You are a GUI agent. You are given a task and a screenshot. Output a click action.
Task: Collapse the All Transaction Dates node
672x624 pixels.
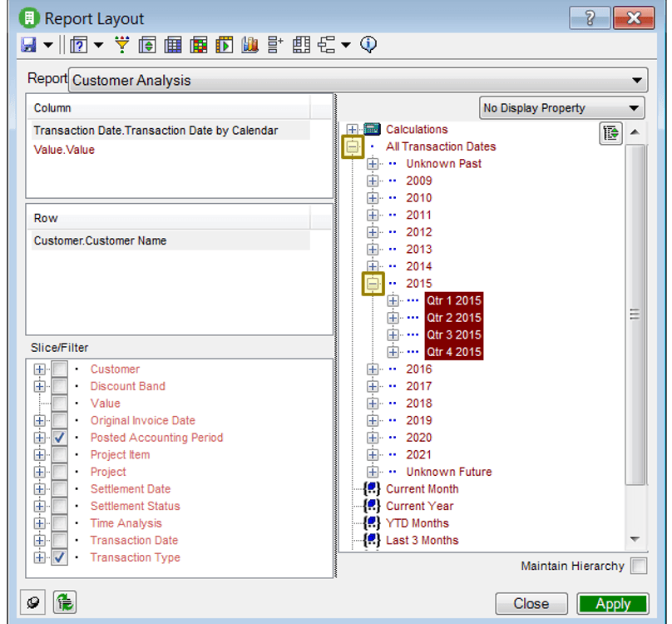click(x=353, y=146)
